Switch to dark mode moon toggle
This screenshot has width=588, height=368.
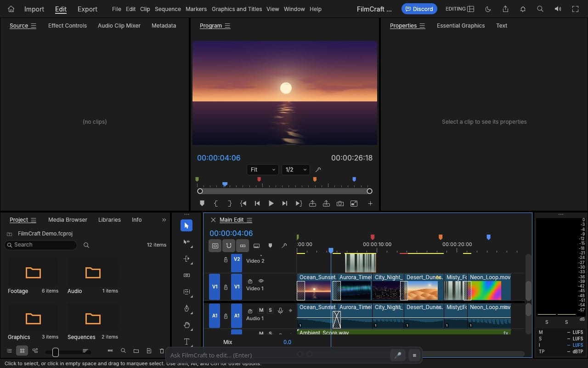pyautogui.click(x=488, y=9)
